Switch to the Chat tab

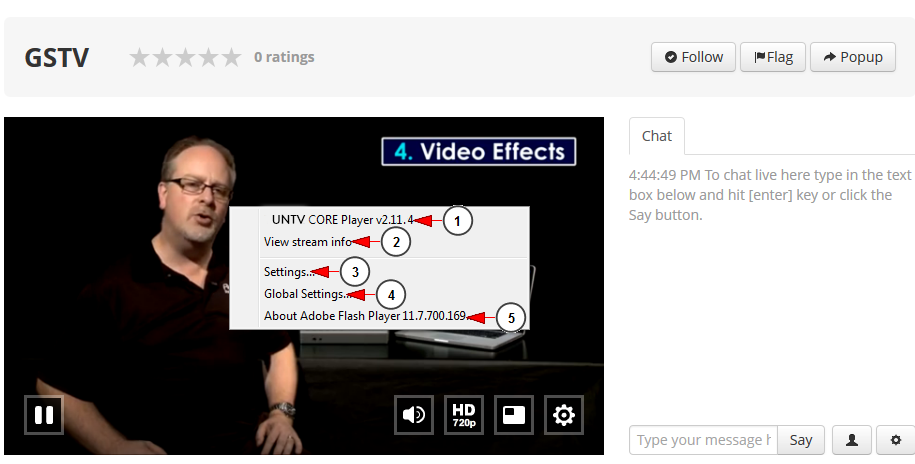tap(656, 136)
